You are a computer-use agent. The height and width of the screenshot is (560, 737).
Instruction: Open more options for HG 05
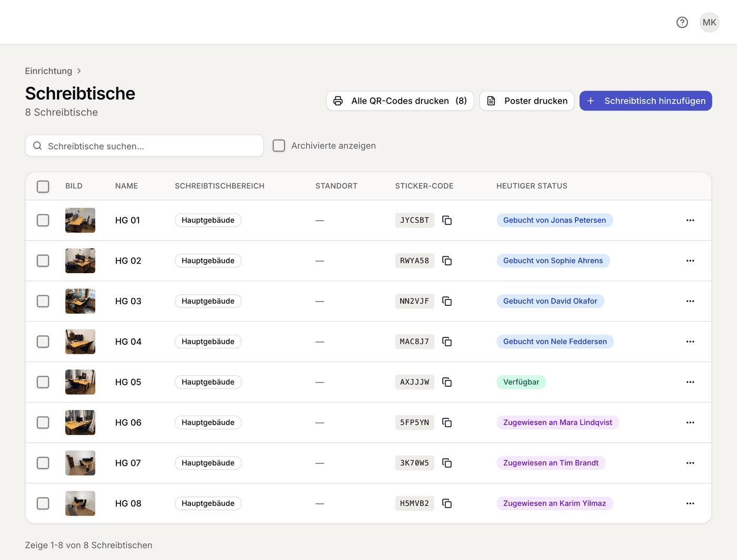pyautogui.click(x=690, y=382)
